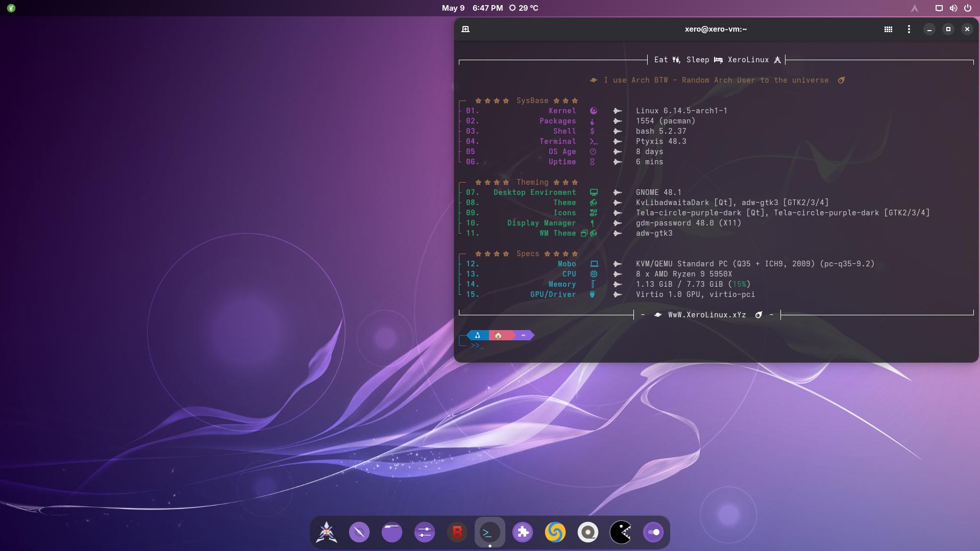Screen dimensions: 980x551
Task: Select the Tela-circle-purple-dark icons line
Action: pyautogui.click(x=782, y=213)
